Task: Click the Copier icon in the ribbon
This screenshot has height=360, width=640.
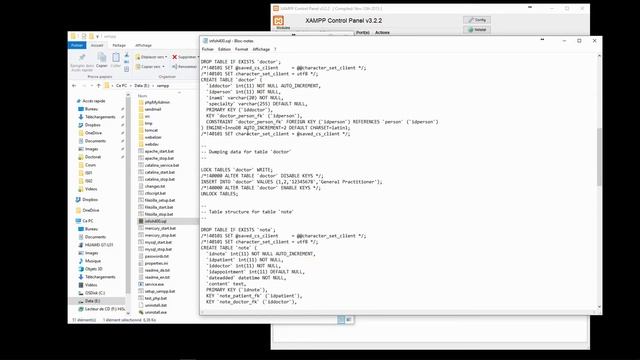Action: (102, 58)
